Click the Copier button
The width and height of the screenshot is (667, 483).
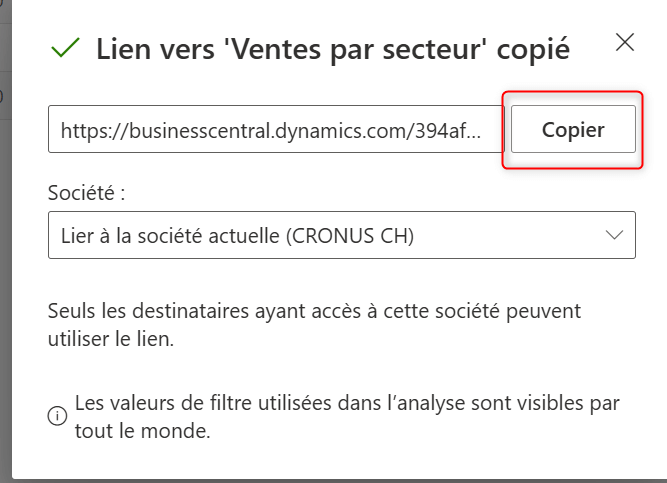(x=573, y=129)
